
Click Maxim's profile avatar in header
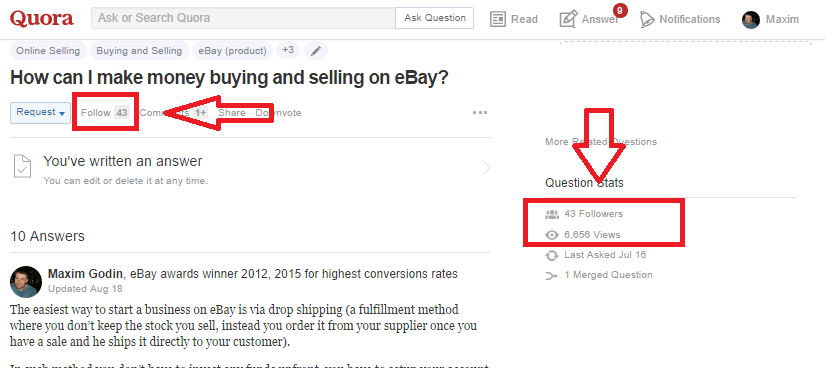click(751, 20)
